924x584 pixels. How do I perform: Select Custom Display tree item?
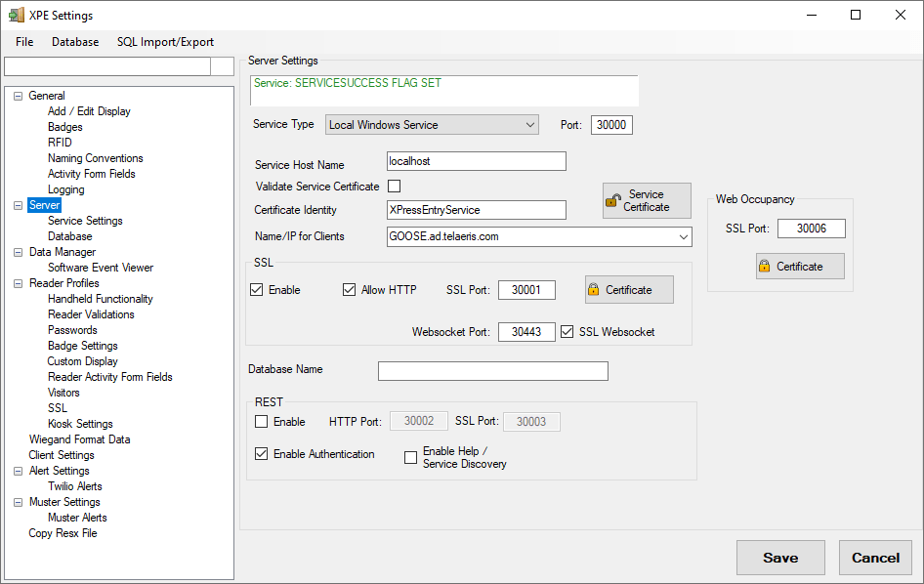(82, 361)
